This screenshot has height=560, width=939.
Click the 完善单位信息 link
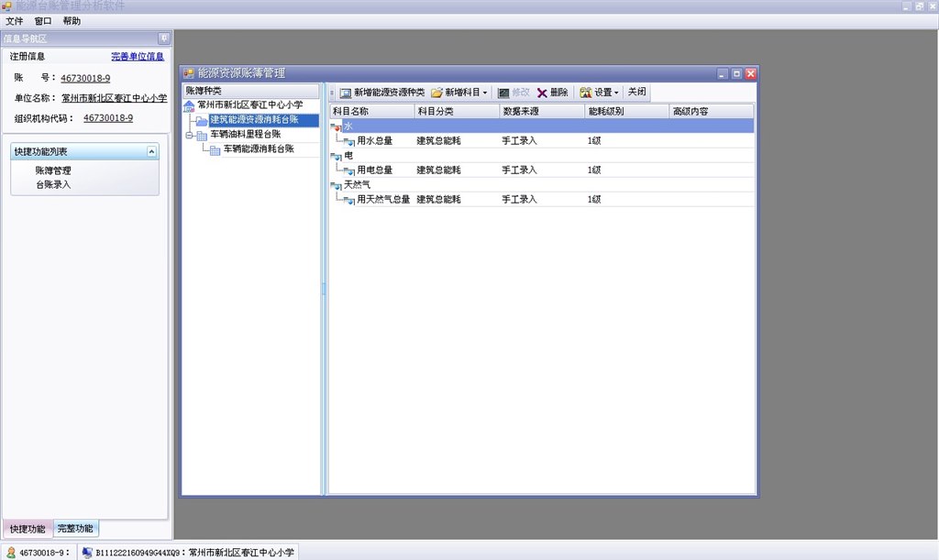pos(138,57)
